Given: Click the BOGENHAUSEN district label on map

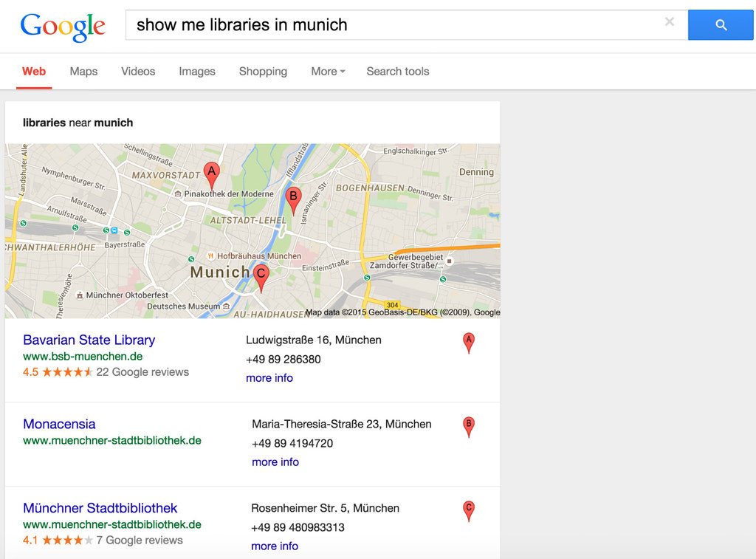Looking at the screenshot, I should 371,188.
